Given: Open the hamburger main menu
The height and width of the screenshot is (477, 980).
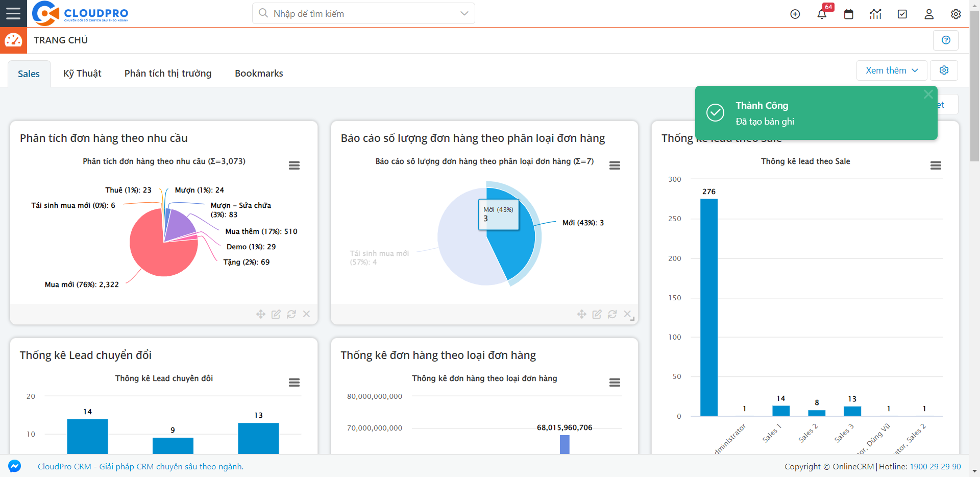Looking at the screenshot, I should [x=13, y=13].
